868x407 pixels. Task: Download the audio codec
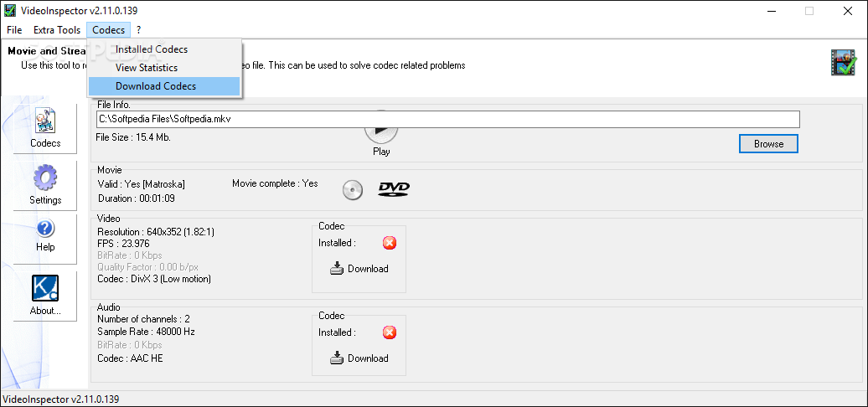359,358
